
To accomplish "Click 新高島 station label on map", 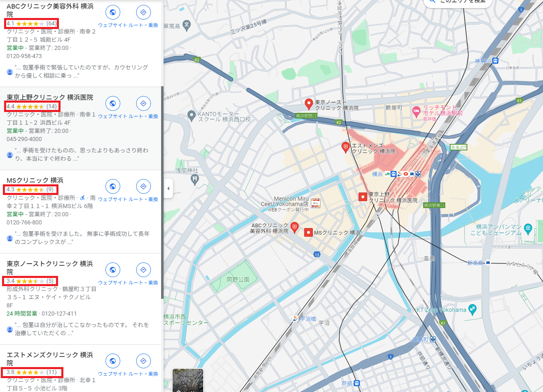I will click(475, 263).
